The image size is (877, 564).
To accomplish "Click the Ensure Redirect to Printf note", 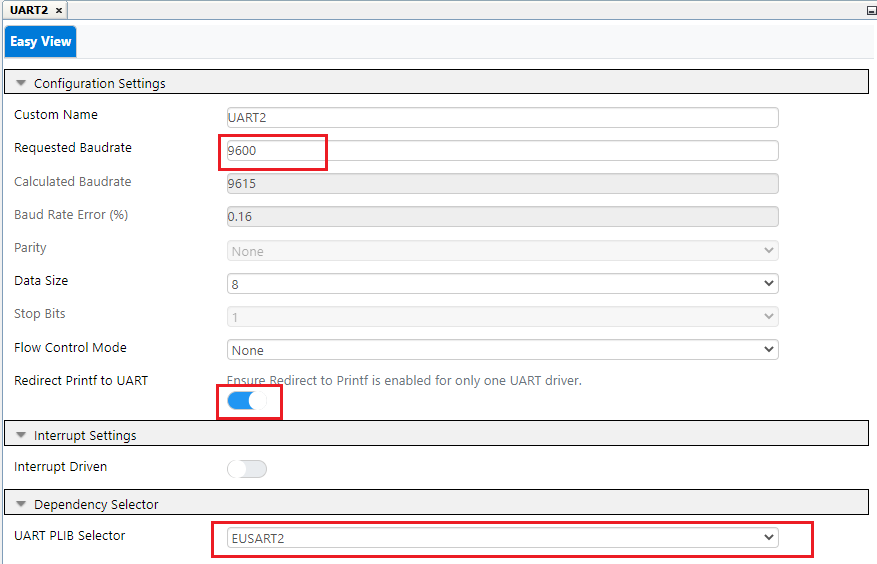I will tap(404, 380).
